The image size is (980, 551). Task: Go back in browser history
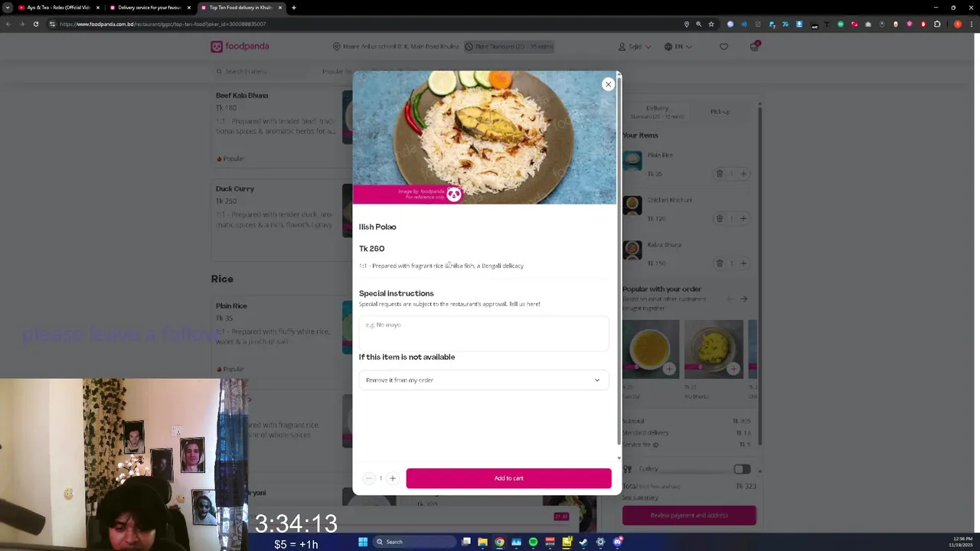8,24
